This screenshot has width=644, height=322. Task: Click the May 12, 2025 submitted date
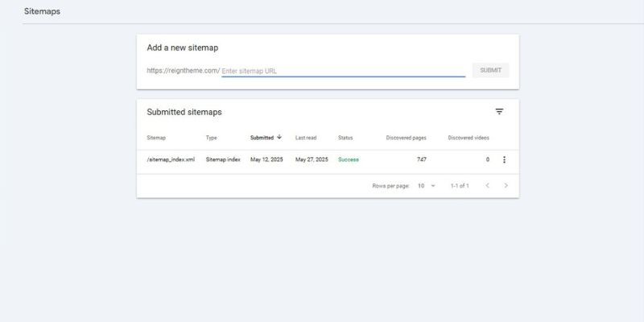[x=266, y=159]
